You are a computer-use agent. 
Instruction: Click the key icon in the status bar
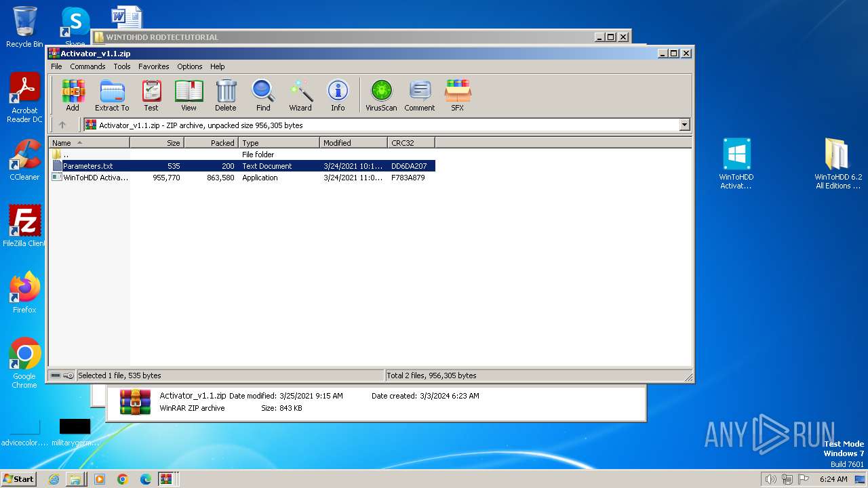point(68,375)
